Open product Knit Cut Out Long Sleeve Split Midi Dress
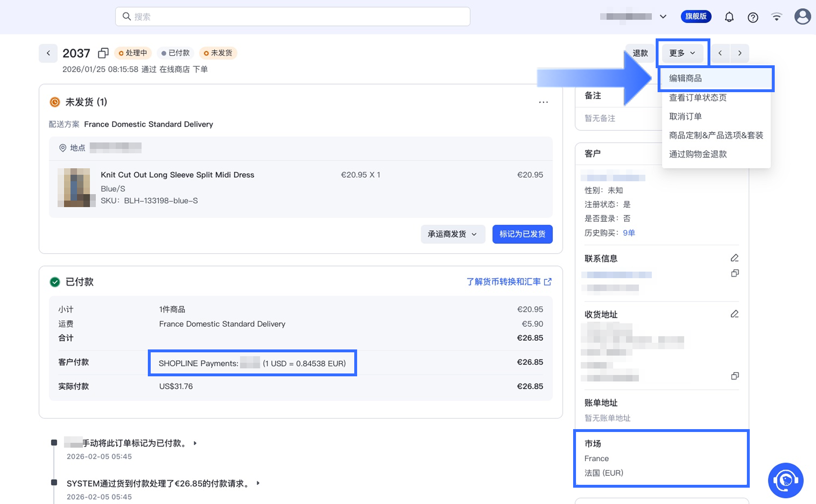 point(178,175)
